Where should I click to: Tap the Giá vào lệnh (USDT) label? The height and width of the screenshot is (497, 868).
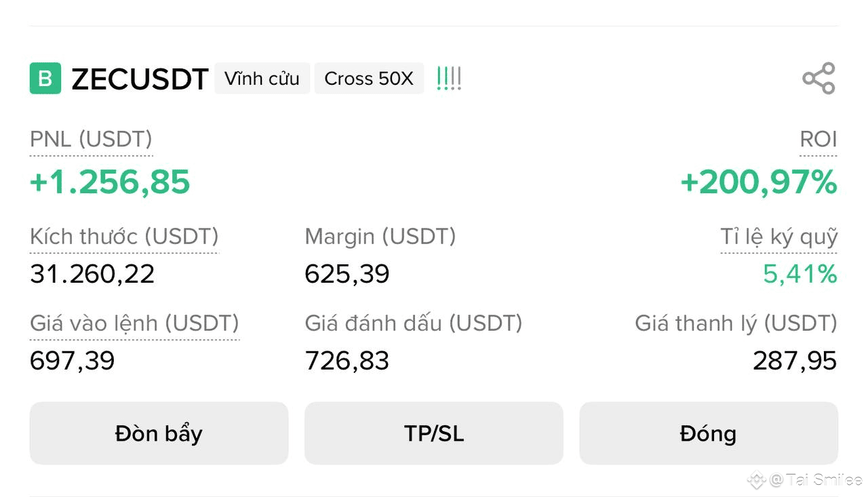134,323
